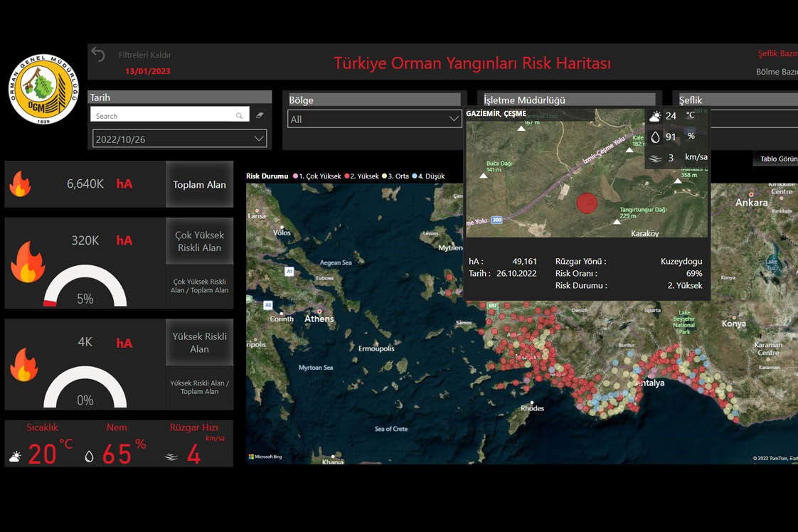Click the search magnifier icon in Tarih
The width and height of the screenshot is (798, 532).
tap(240, 115)
